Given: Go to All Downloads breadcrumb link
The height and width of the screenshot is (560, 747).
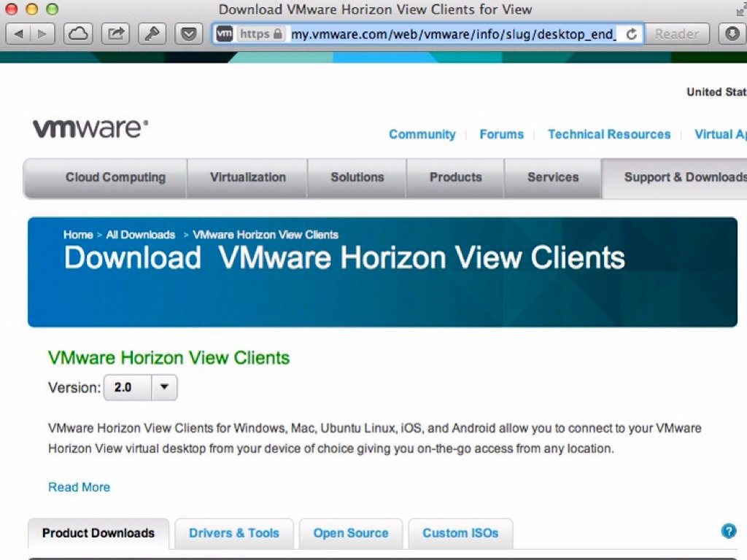Looking at the screenshot, I should point(140,235).
